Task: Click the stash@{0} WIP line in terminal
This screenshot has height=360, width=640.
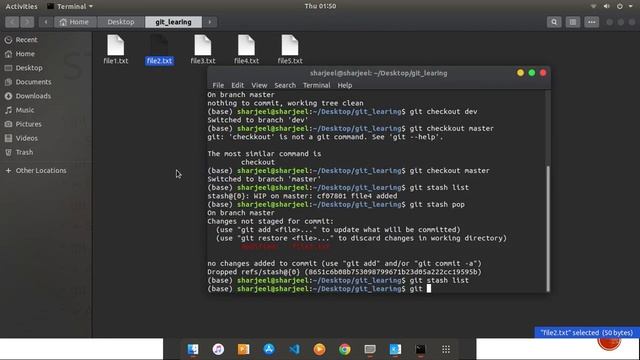Action: point(302,196)
